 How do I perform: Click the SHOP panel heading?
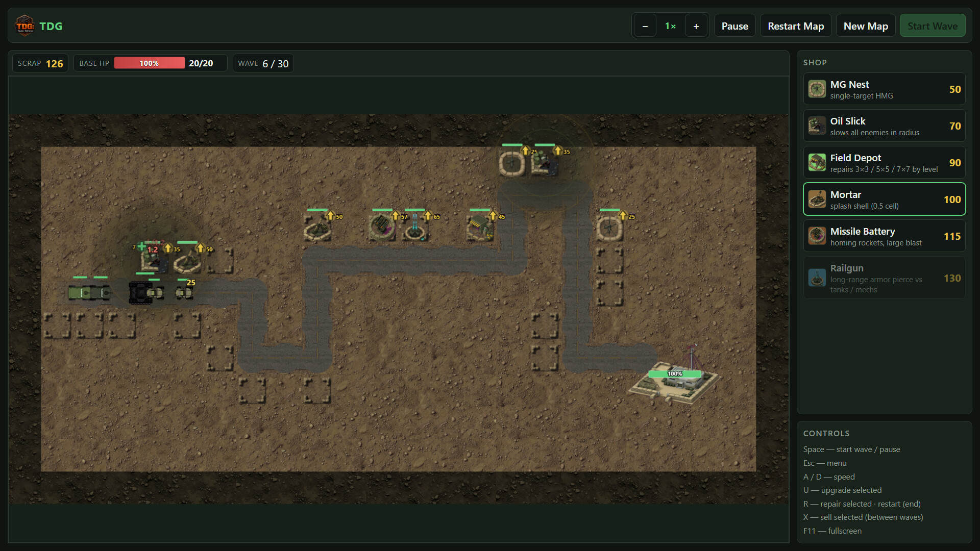(x=815, y=62)
